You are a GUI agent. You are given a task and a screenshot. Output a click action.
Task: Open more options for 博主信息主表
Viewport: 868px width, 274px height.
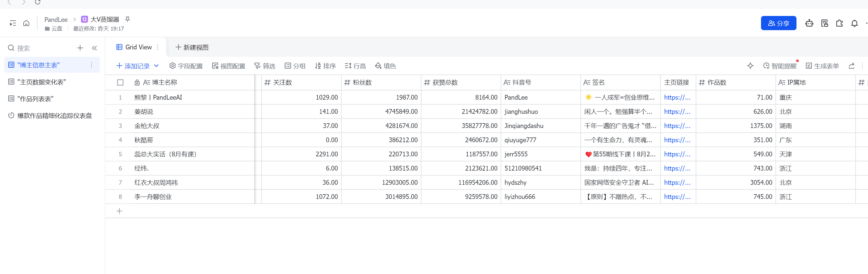pos(91,65)
